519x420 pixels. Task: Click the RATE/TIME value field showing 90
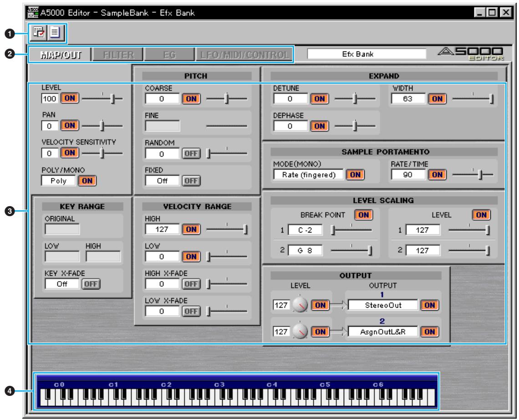pos(408,175)
